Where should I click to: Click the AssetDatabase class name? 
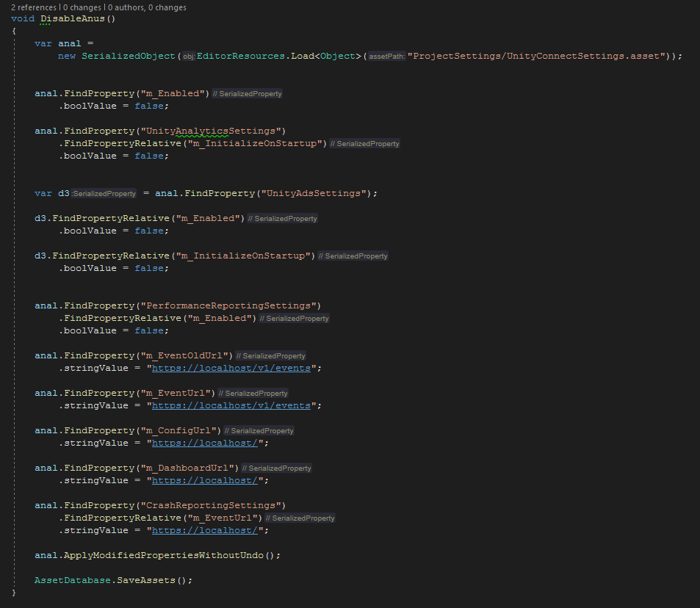coord(73,581)
